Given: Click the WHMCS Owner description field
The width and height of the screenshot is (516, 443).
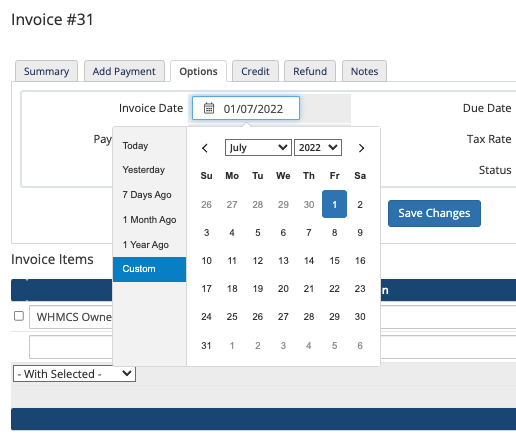Looking at the screenshot, I should coord(71,317).
